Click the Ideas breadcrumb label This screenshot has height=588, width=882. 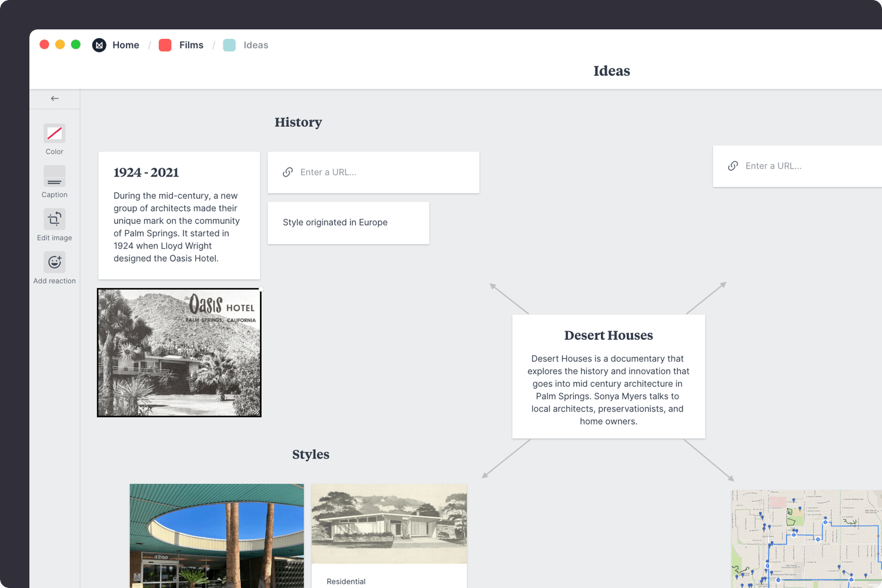[256, 45]
